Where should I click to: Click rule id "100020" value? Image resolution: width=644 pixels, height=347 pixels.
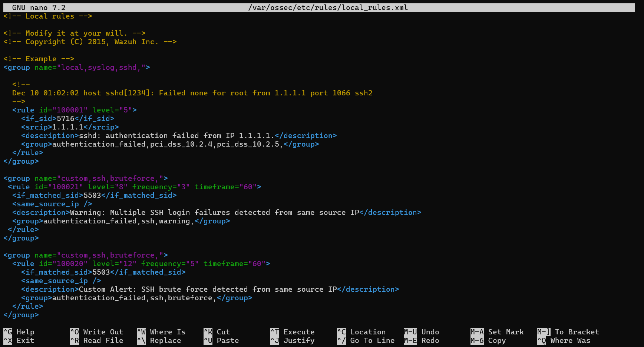(x=70, y=263)
